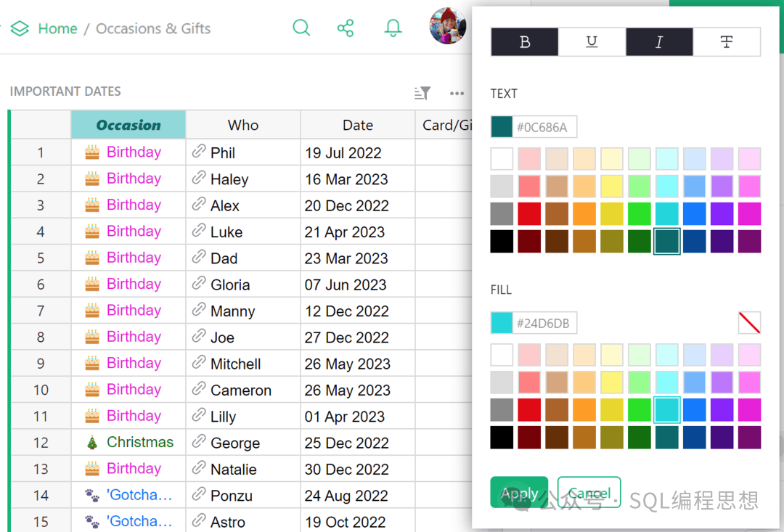Click the birthday cake icon in row 1
Image resolution: width=784 pixels, height=532 pixels.
click(92, 152)
